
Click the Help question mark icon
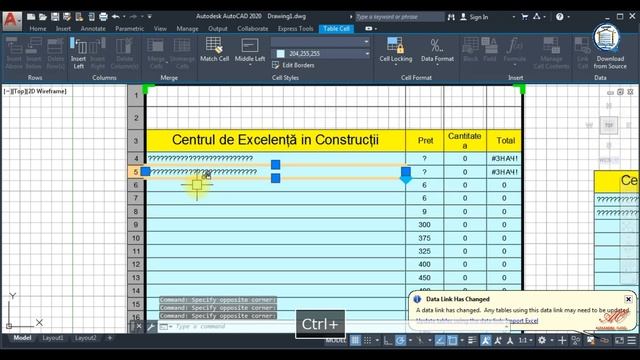560,17
